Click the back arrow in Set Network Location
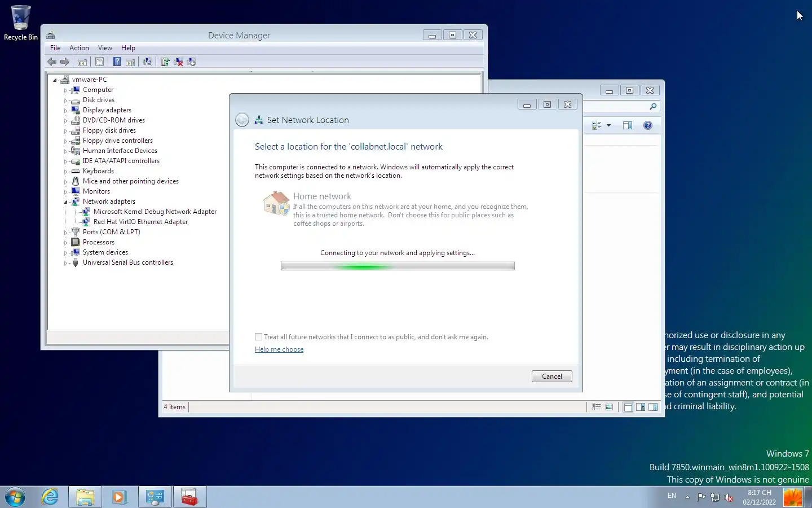The width and height of the screenshot is (812, 508). [x=242, y=120]
